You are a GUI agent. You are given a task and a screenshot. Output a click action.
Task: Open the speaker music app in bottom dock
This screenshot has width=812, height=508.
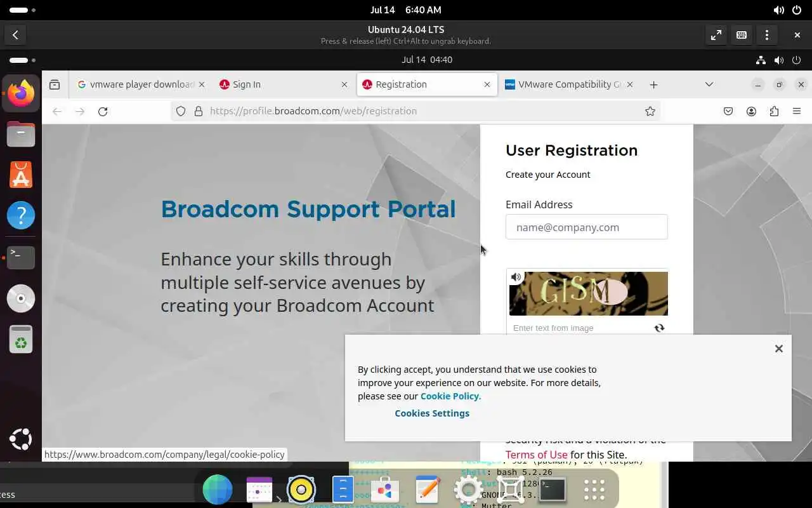[x=301, y=490]
